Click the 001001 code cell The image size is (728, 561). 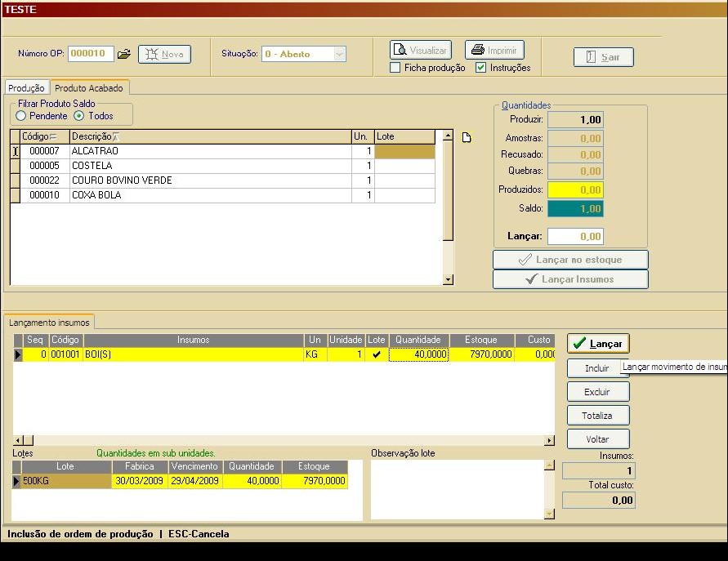[x=66, y=354]
